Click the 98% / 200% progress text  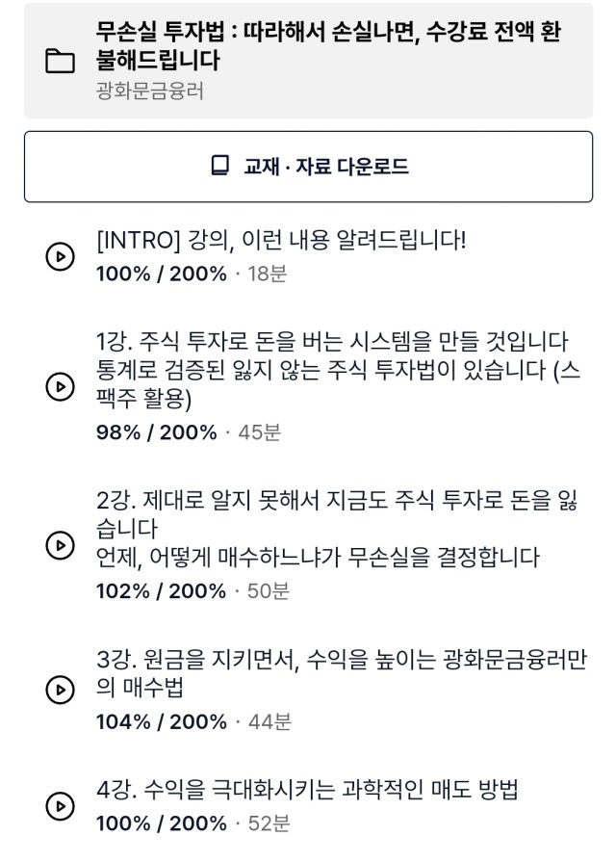pos(157,432)
